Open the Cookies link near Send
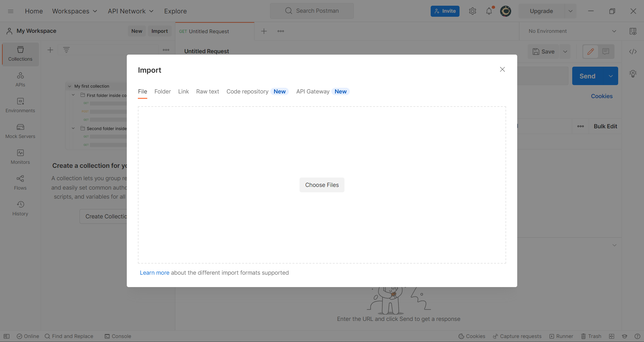Image resolution: width=644 pixels, height=342 pixels. point(602,96)
